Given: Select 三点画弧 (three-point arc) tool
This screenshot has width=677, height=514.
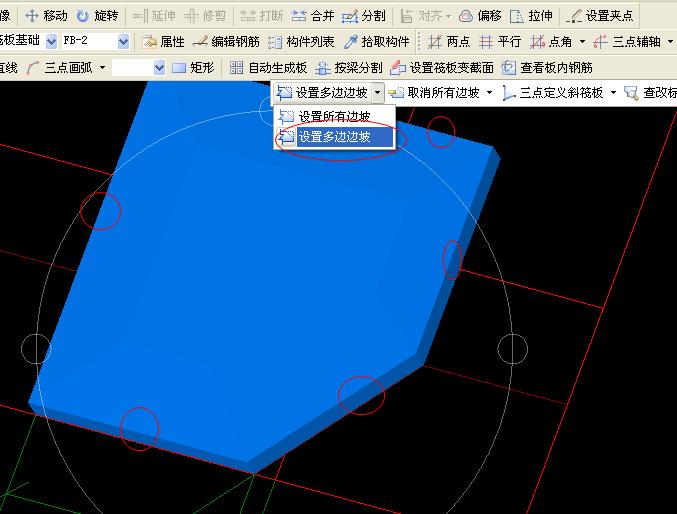Looking at the screenshot, I should click(59, 68).
